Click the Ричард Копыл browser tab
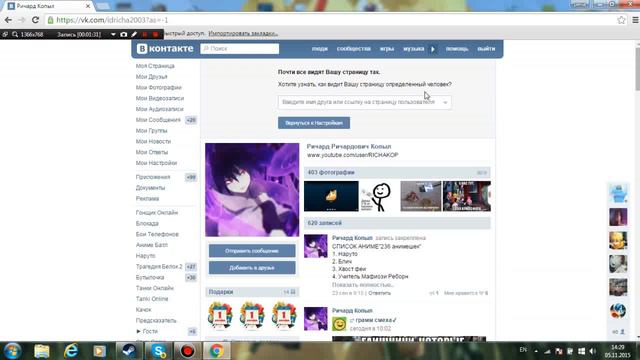This screenshot has width=640, height=360. click(x=48, y=6)
